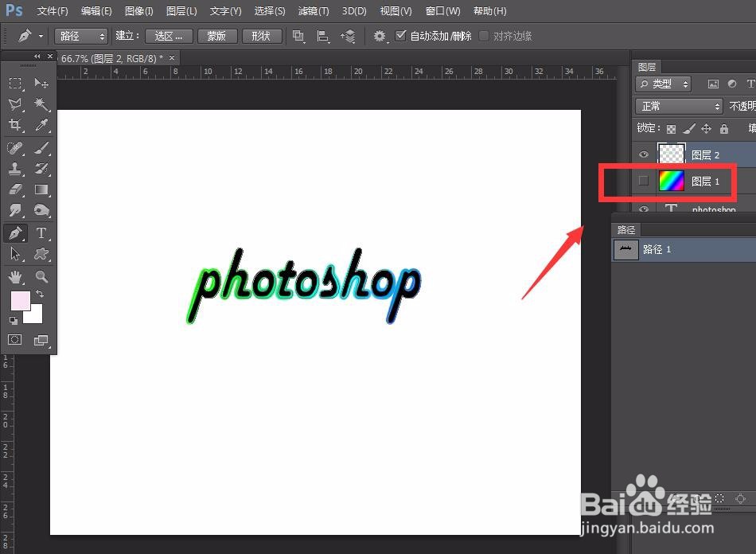
Task: Select the Sponge tool in toolbox
Action: click(41, 209)
